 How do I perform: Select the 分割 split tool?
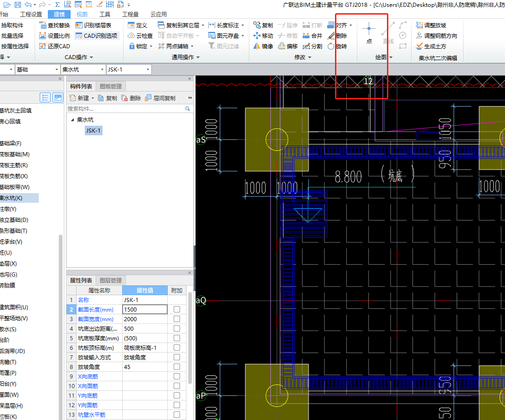[x=312, y=46]
